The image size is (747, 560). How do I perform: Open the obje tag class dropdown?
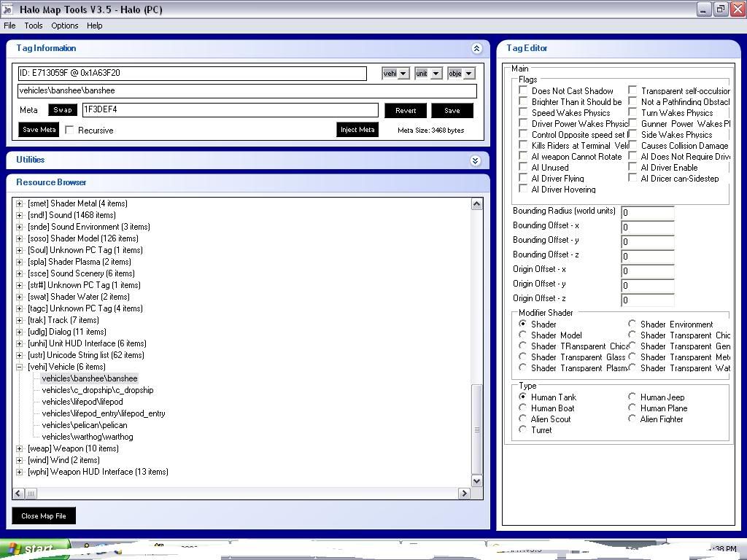[469, 74]
